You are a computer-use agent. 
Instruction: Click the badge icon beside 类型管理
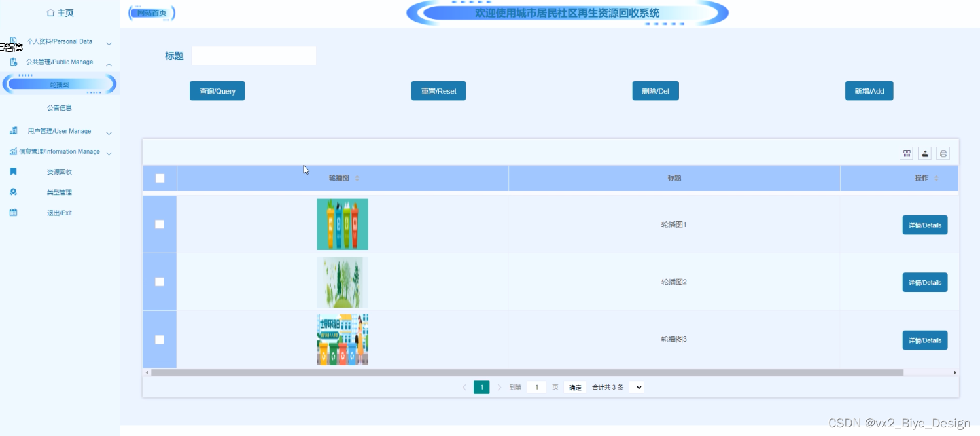tap(13, 192)
